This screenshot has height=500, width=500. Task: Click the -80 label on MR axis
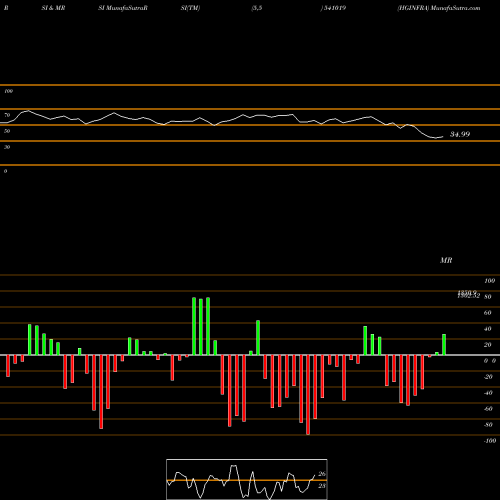[x=488, y=425]
